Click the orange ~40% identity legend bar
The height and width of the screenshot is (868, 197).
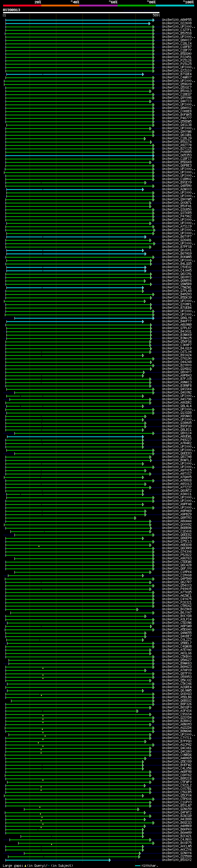(x=61, y=6)
